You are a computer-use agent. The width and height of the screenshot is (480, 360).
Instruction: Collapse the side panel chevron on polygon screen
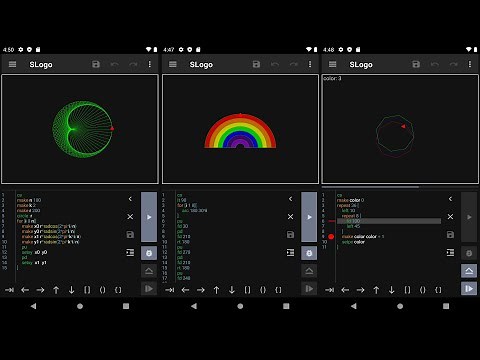click(x=450, y=199)
